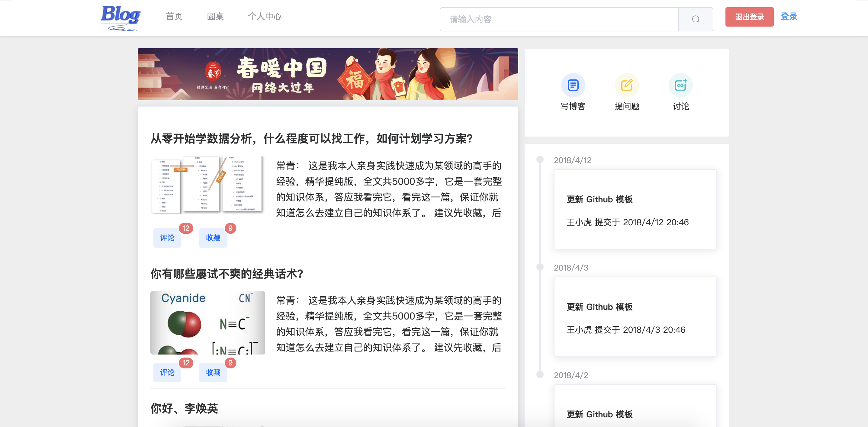
Task: Click the 2018/4/3 timeline node
Action: pyautogui.click(x=540, y=267)
